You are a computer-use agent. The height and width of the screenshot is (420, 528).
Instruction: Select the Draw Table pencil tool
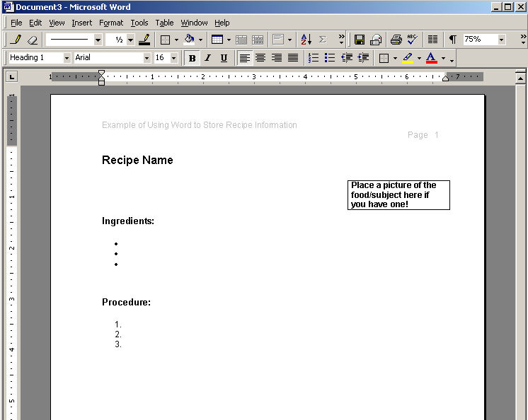[16, 40]
